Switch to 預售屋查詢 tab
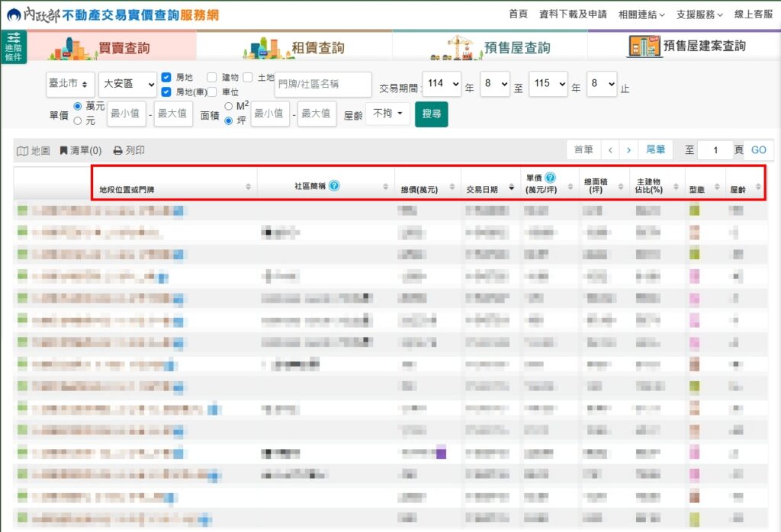 (490, 46)
